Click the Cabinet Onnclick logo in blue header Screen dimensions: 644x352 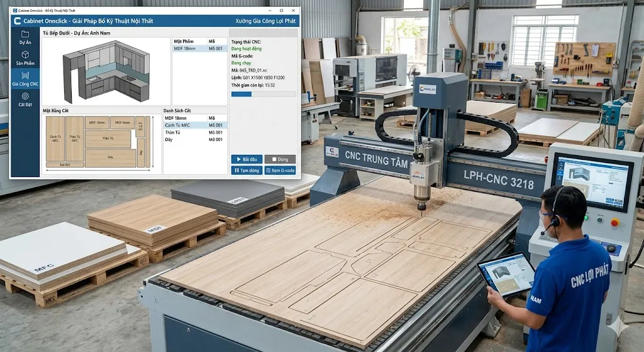[17, 21]
